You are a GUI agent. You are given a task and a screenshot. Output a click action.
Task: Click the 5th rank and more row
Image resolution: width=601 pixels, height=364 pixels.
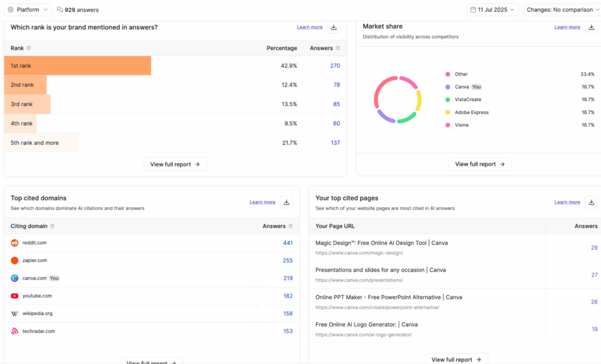[175, 143]
